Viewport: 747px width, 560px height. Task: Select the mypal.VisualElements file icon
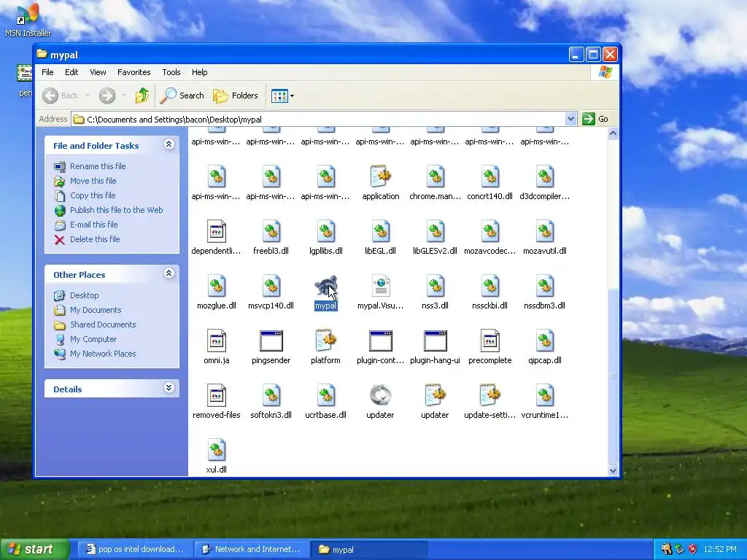pos(381,287)
